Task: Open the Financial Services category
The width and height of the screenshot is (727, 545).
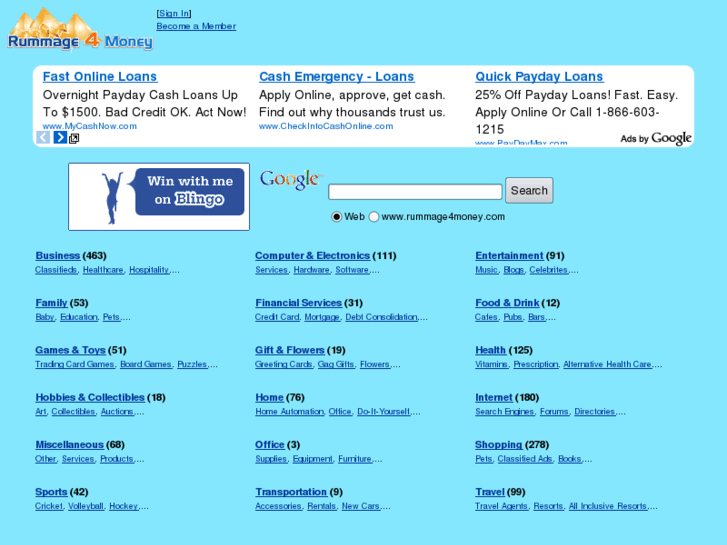Action: (x=298, y=303)
